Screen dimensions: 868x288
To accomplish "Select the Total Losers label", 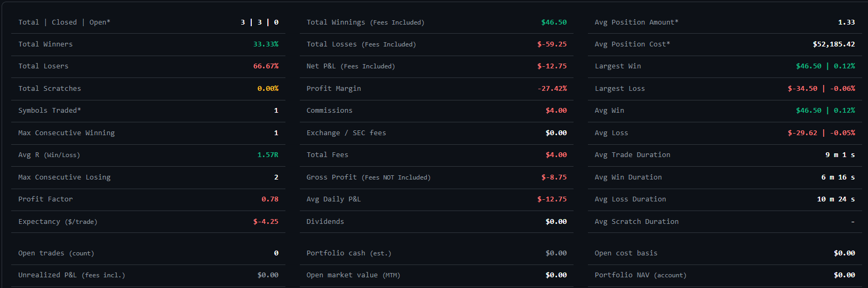I will [x=43, y=66].
